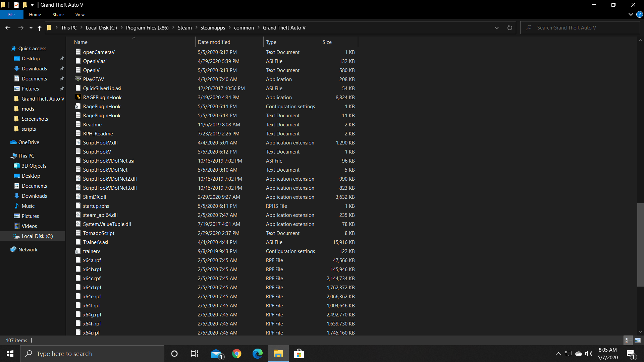Navigate back with the back arrow

(8, 28)
